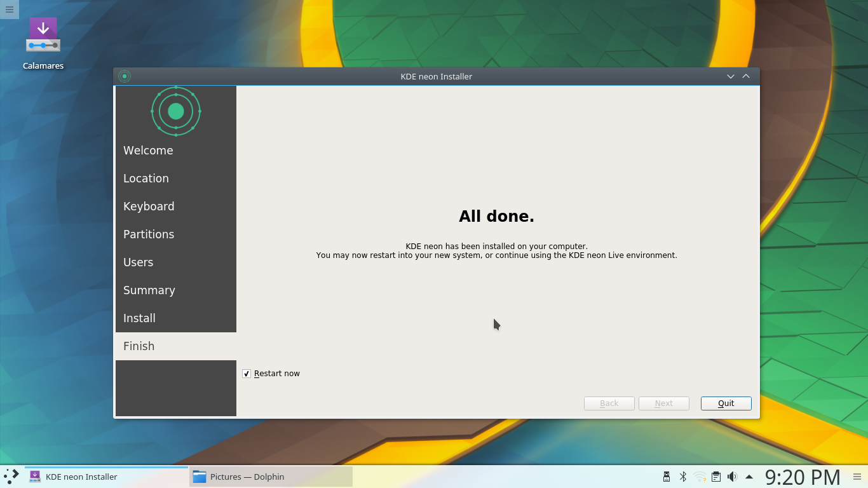868x488 pixels.
Task: Click the "KDE neon has been installed" message
Action: (x=496, y=247)
